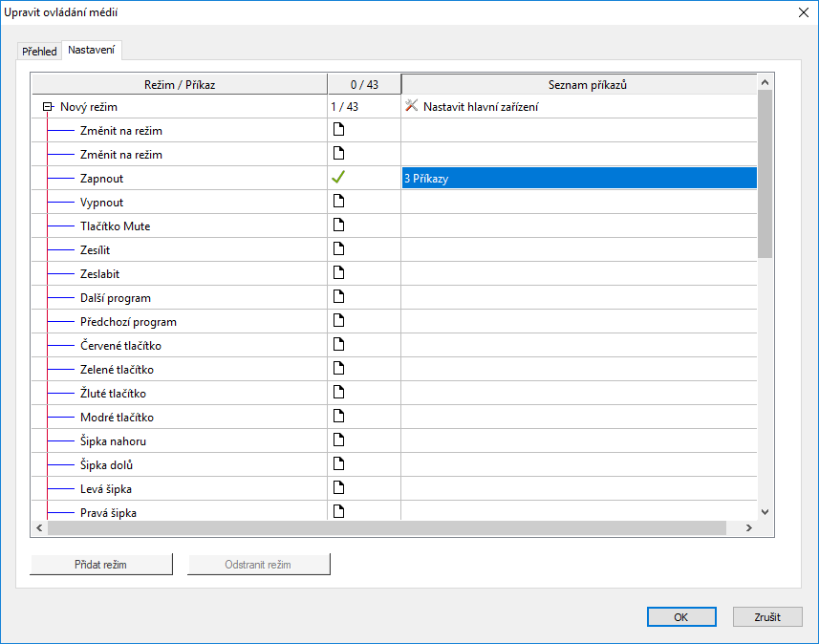Screen dimensions: 819x644
Task: Confirm the dialog with OK
Action: [680, 616]
